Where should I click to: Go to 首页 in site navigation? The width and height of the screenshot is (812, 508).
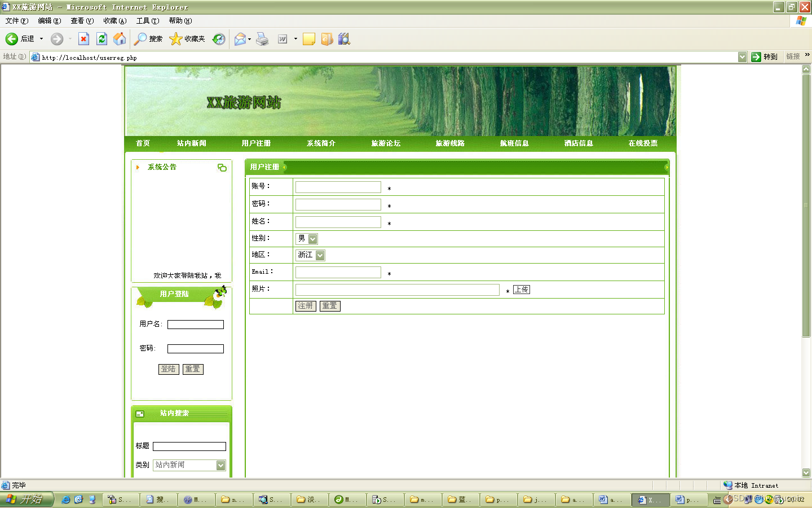143,143
